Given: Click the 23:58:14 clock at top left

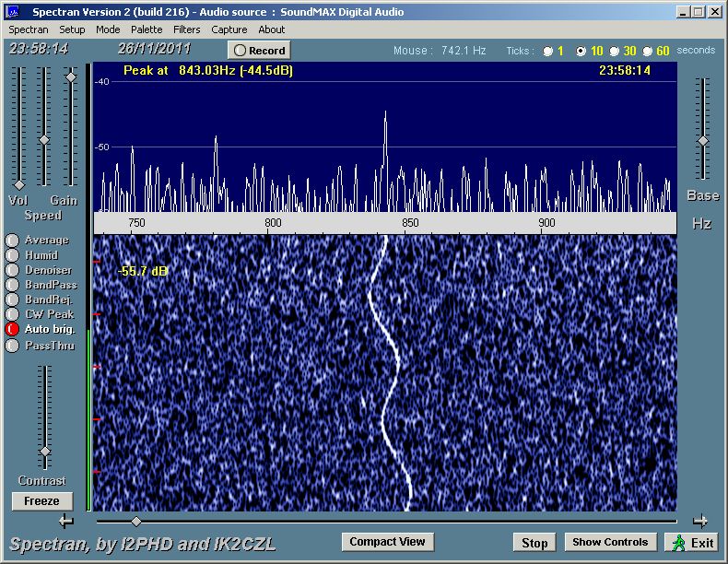Looking at the screenshot, I should [39, 49].
